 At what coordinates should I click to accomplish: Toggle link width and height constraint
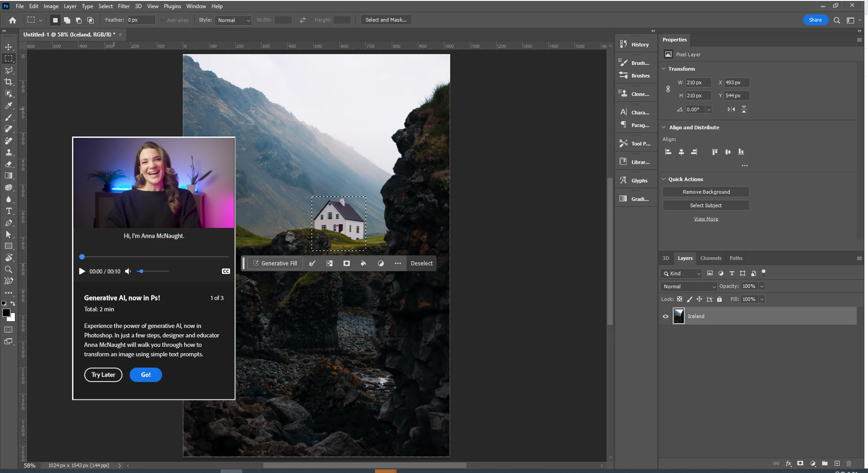pos(668,89)
